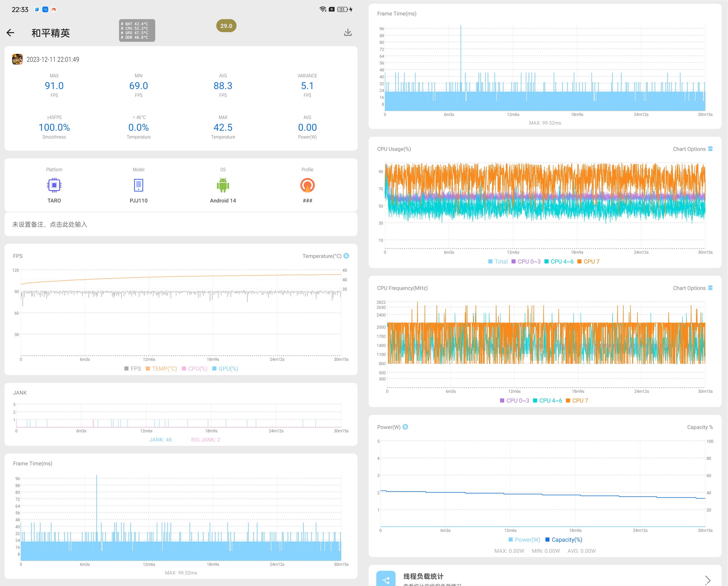The image size is (728, 586).
Task: Tap the Profile ### orange icon
Action: click(x=307, y=185)
